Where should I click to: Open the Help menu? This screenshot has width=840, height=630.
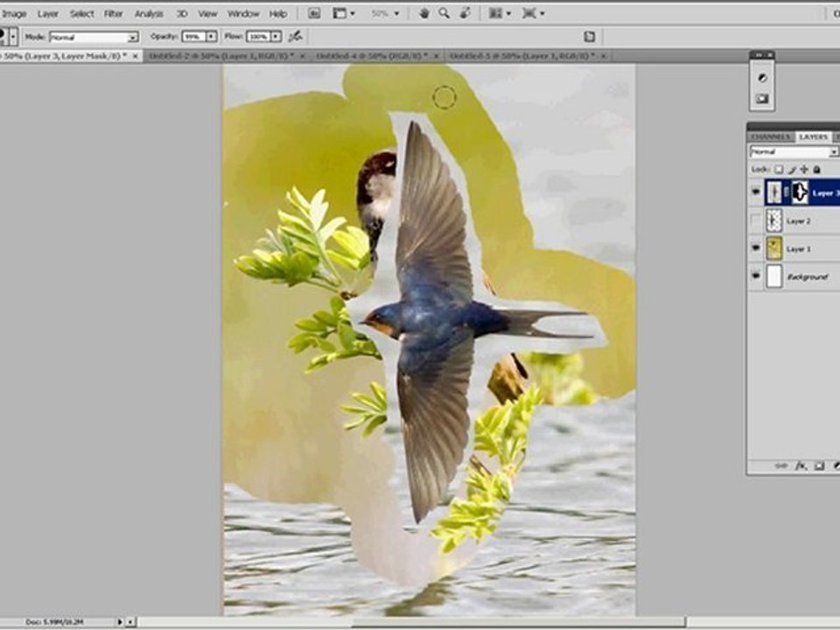point(278,13)
